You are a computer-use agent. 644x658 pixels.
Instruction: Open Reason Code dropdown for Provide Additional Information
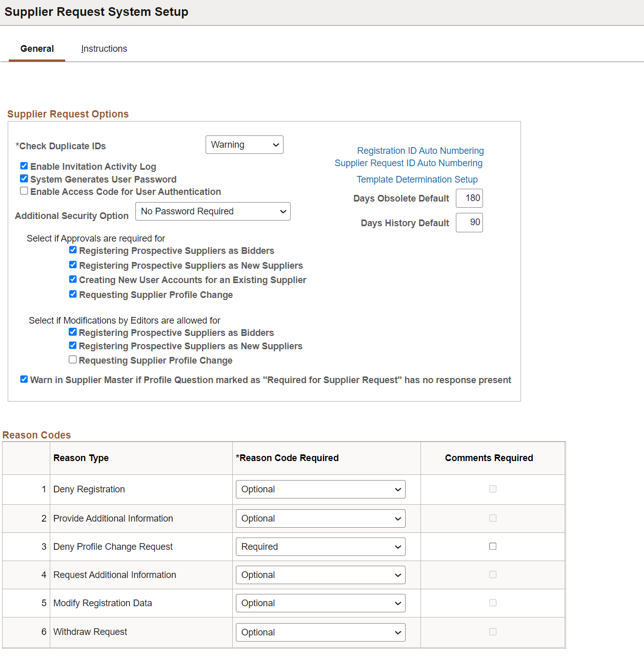tap(320, 519)
